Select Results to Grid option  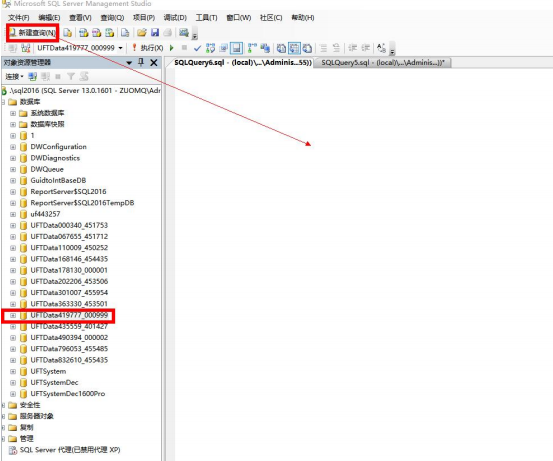tap(294, 48)
